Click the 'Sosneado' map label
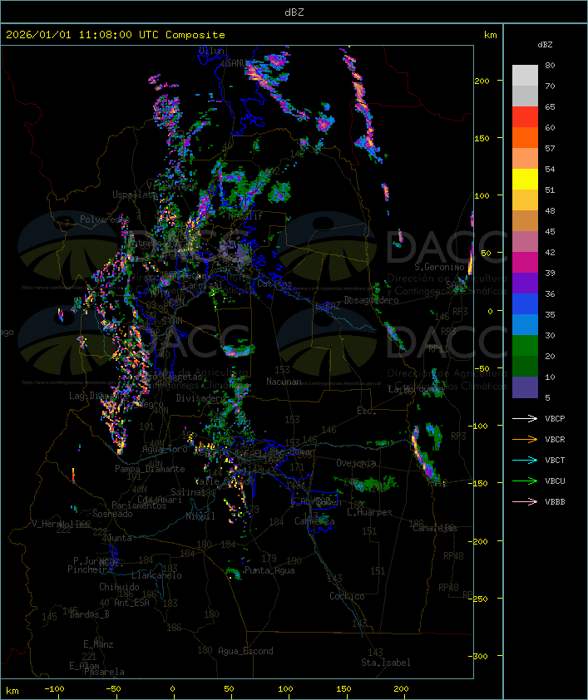Viewport: 588px width, 700px height. 112,514
